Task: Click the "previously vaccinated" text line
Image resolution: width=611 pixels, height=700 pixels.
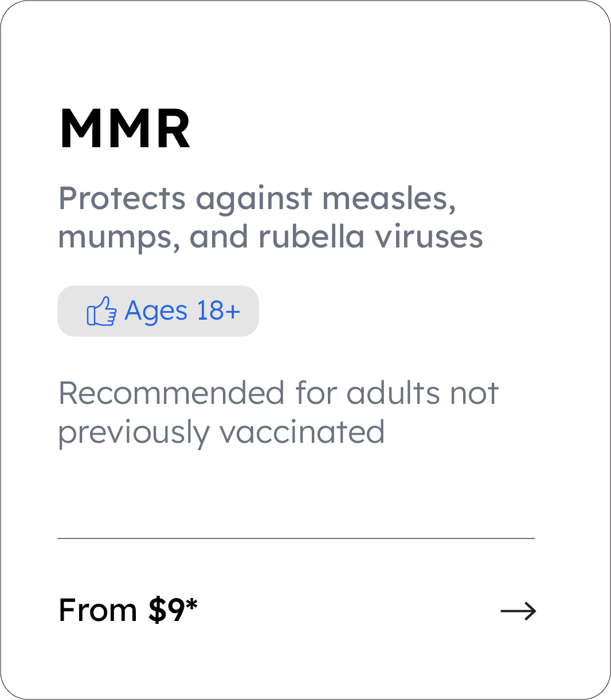Action: click(221, 432)
